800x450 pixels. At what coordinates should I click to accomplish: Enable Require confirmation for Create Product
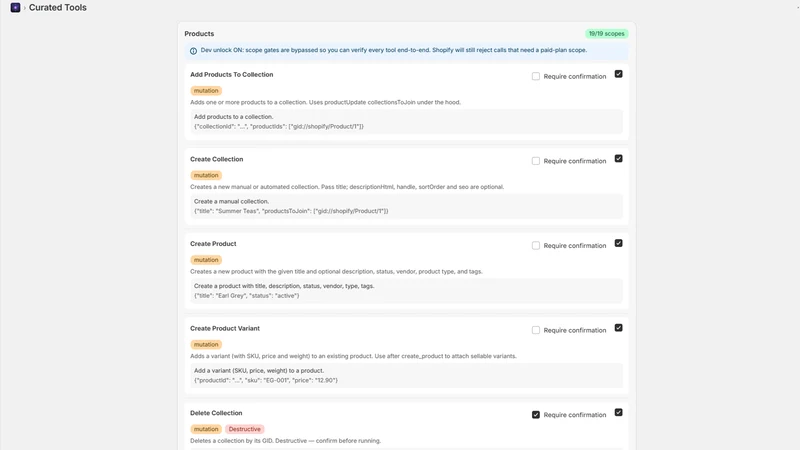pos(536,246)
